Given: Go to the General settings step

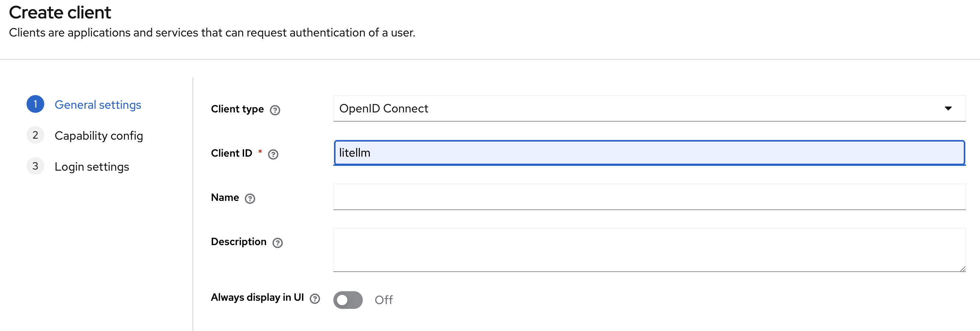Looking at the screenshot, I should [x=98, y=105].
